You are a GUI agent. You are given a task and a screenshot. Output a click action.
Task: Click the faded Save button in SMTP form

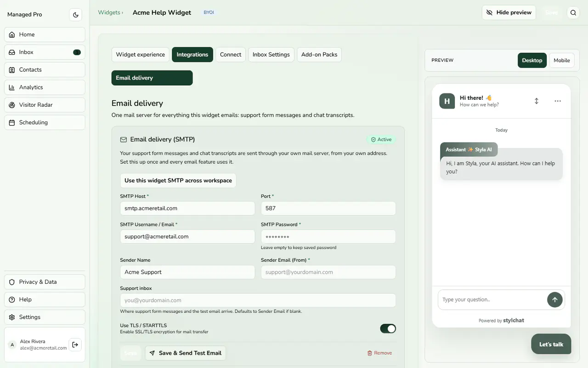130,353
